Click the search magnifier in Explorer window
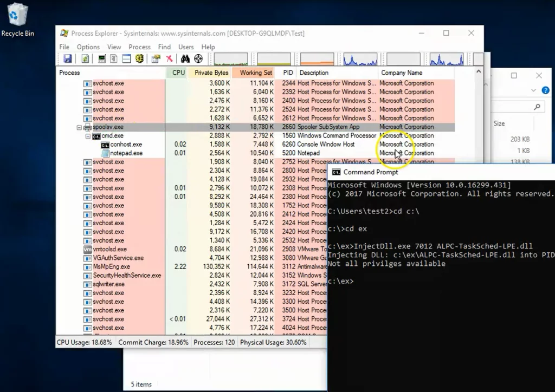The image size is (555, 392). 537,107
